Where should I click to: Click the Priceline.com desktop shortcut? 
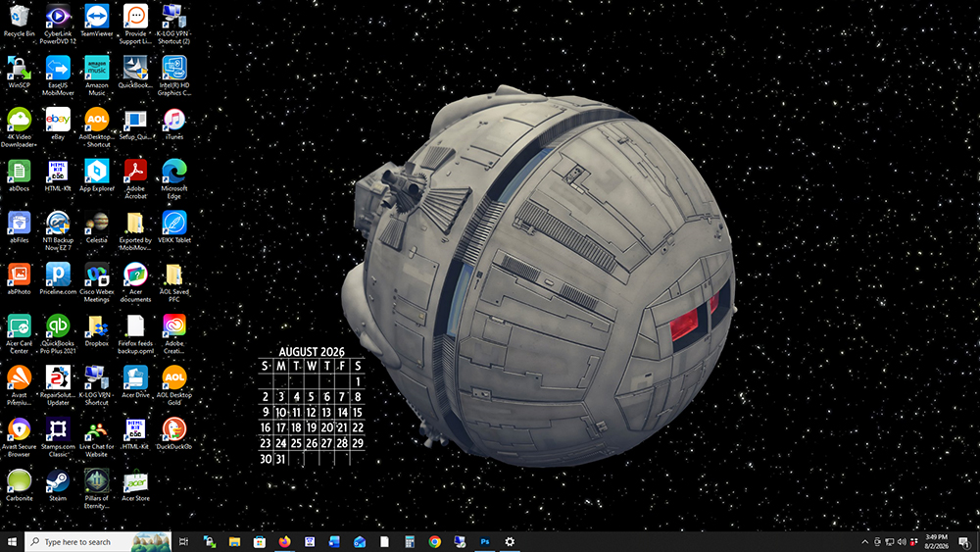coord(58,278)
